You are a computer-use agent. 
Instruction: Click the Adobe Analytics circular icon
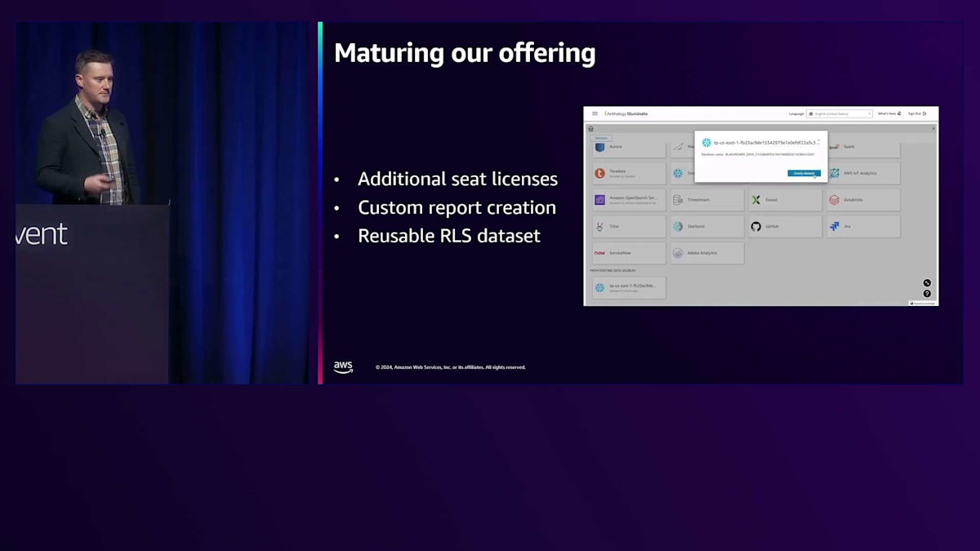pyautogui.click(x=678, y=253)
